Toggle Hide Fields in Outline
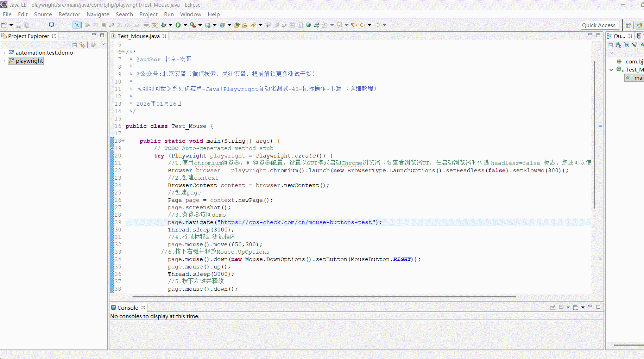 click(x=626, y=45)
